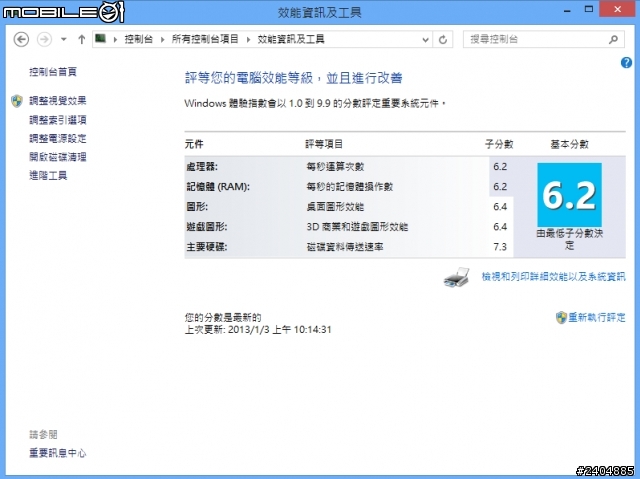The image size is (640, 479).
Task: Click the 6.2 base score tile
Action: coord(569,195)
